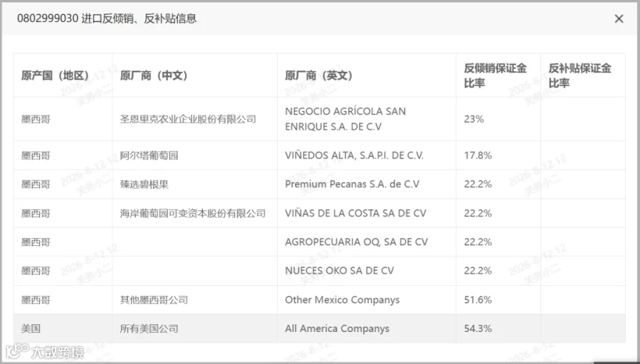The height and width of the screenshot is (364, 640).
Task: Select the VIÑEDOS ALTA, S.A.P.I. DE C.V. row
Action: coord(319,156)
